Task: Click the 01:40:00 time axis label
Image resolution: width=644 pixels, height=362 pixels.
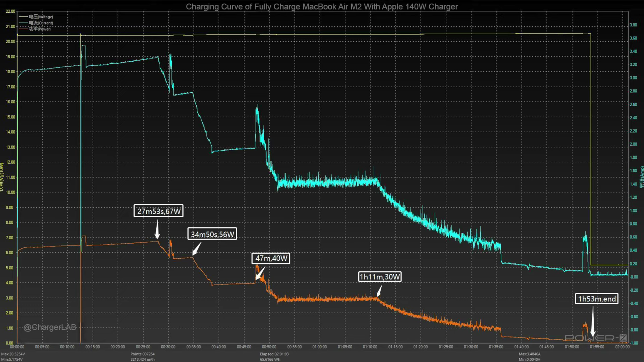Action: (522, 347)
